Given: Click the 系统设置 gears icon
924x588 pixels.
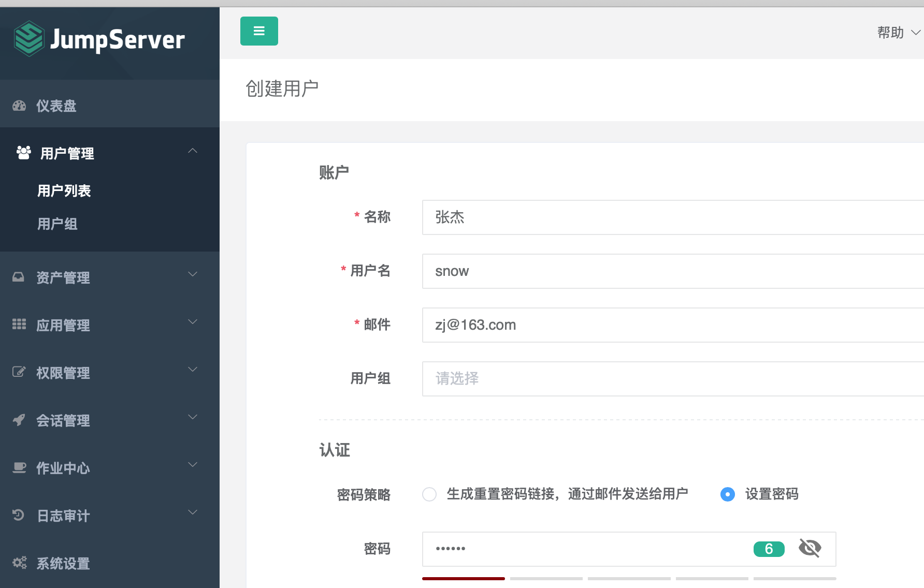Looking at the screenshot, I should (x=20, y=563).
